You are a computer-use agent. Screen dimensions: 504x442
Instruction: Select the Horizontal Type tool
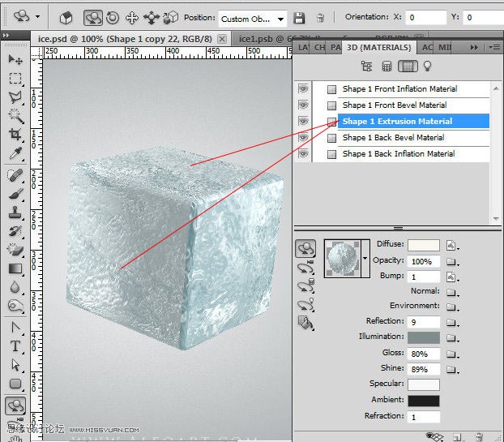[x=15, y=346]
